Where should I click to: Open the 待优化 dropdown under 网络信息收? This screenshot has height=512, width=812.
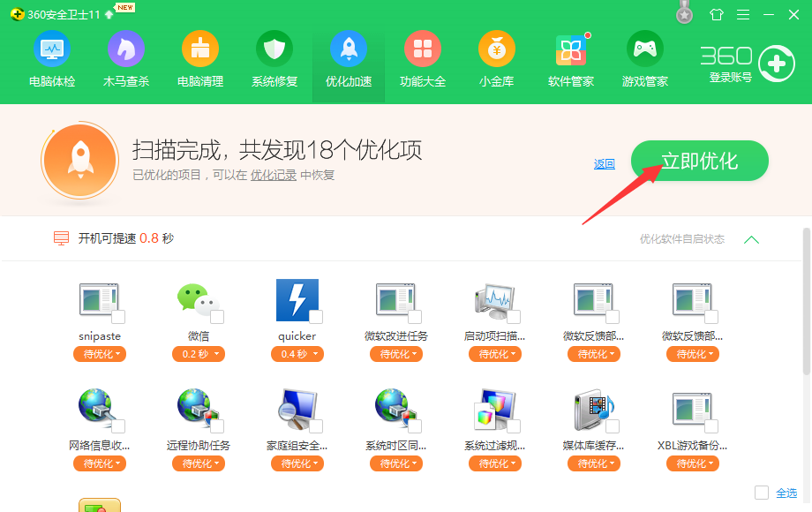[100, 463]
